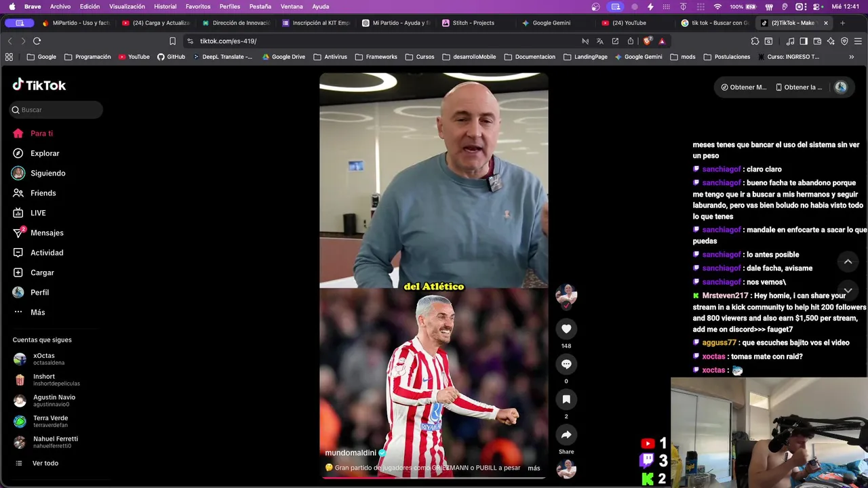Expand caption with más link
Image resolution: width=868 pixels, height=488 pixels.
point(534,468)
